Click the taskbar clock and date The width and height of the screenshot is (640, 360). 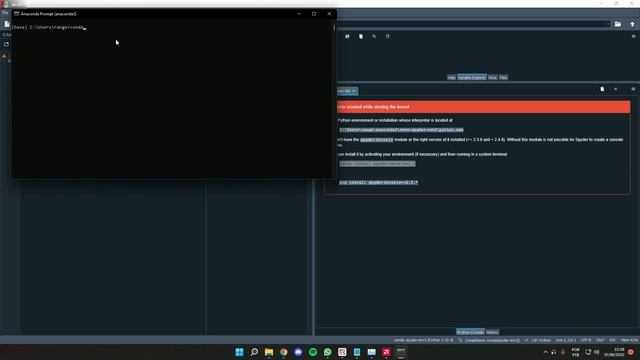614,352
